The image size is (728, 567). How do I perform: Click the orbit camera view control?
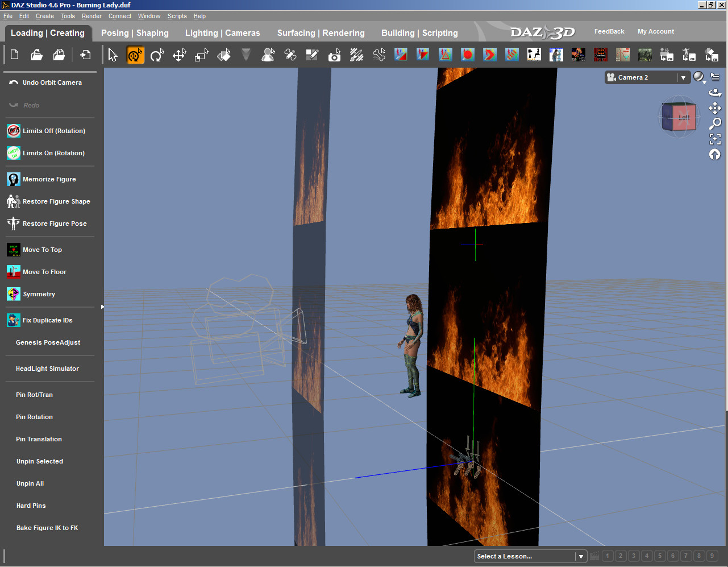(x=715, y=93)
